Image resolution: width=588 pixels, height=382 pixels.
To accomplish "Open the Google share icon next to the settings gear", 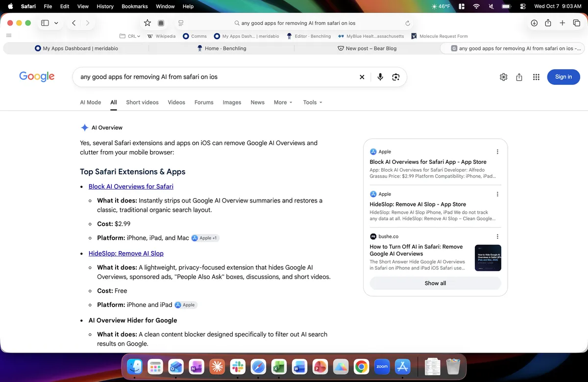I will pyautogui.click(x=519, y=77).
